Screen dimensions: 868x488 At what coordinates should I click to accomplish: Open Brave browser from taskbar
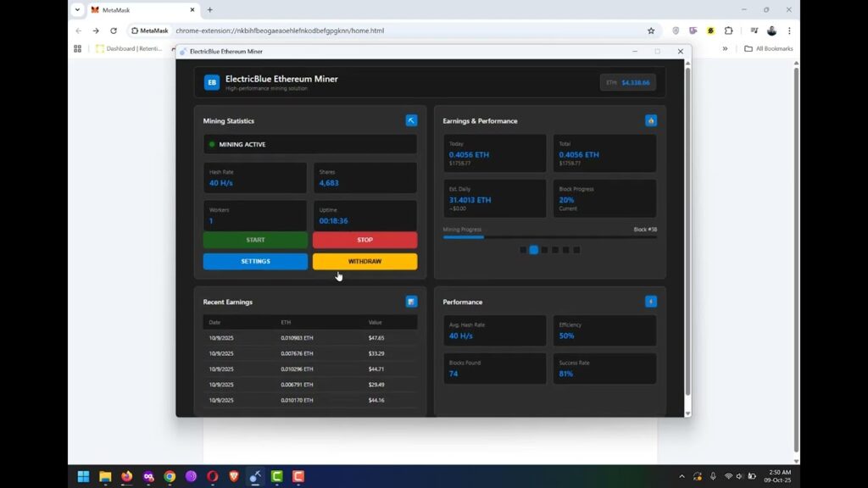click(234, 476)
